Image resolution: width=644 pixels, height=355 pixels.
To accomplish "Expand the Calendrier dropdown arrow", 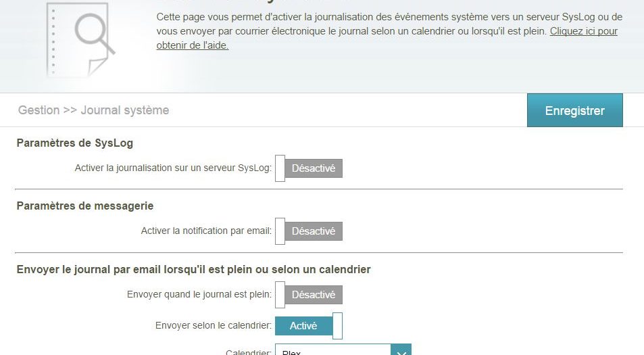I will pos(401,350).
